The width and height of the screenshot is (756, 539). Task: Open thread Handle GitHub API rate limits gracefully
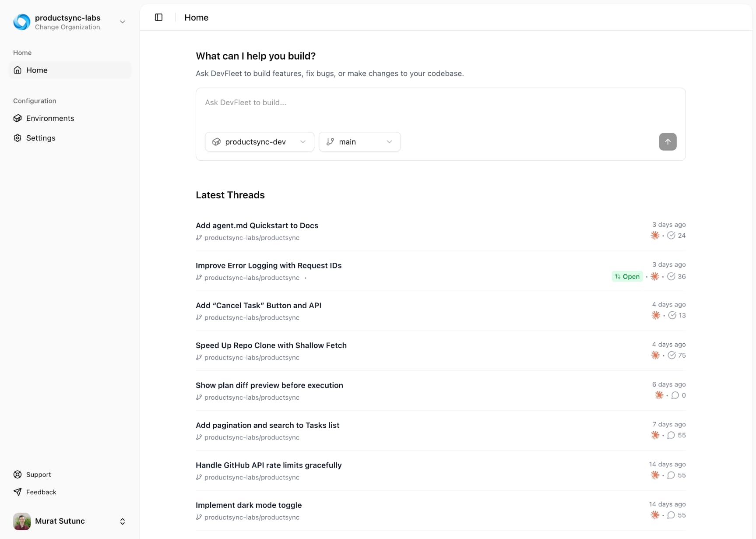268,465
